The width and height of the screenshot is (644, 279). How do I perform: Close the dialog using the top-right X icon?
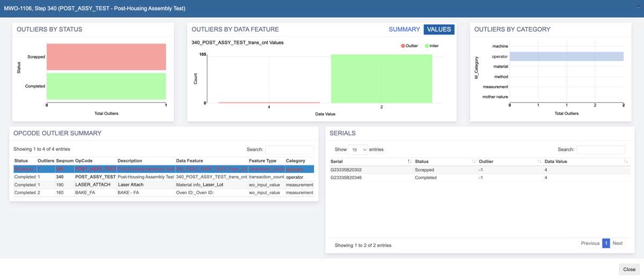tap(638, 6)
